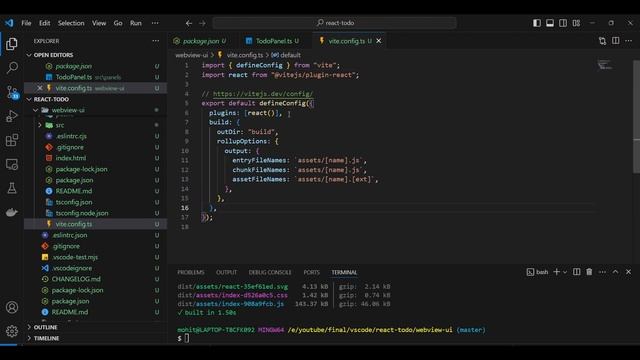This screenshot has height=360, width=640.
Task: Switch to the Debug Console tab
Action: tap(270, 272)
